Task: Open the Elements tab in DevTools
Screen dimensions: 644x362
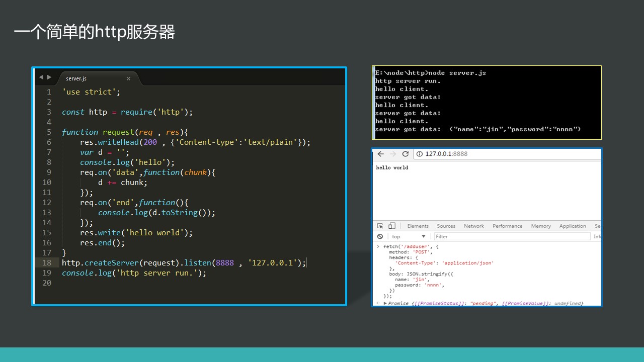Action: (x=418, y=226)
